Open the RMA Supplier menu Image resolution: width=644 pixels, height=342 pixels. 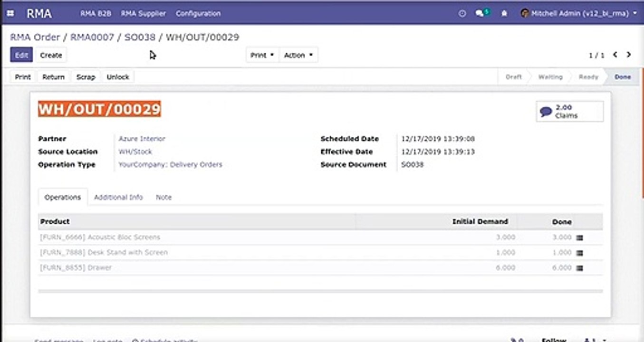[144, 14]
